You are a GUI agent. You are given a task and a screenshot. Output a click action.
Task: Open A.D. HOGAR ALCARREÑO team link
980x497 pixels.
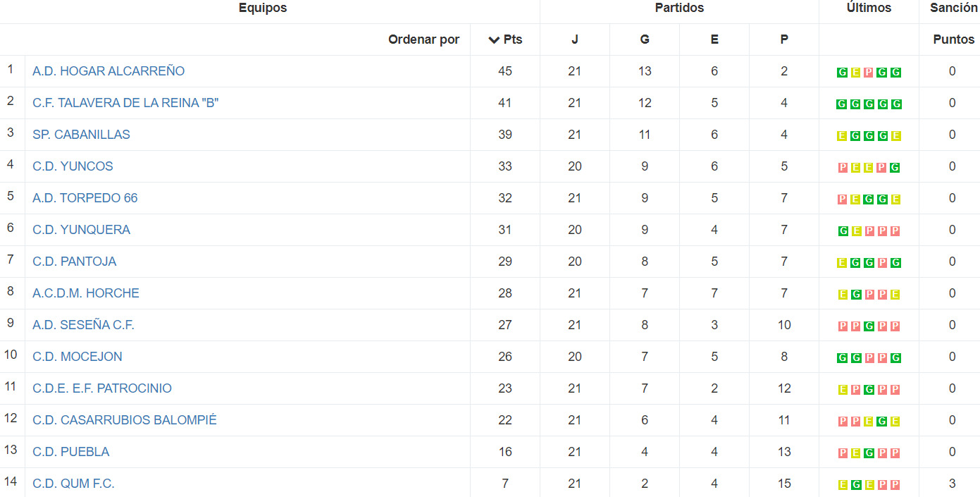click(108, 71)
